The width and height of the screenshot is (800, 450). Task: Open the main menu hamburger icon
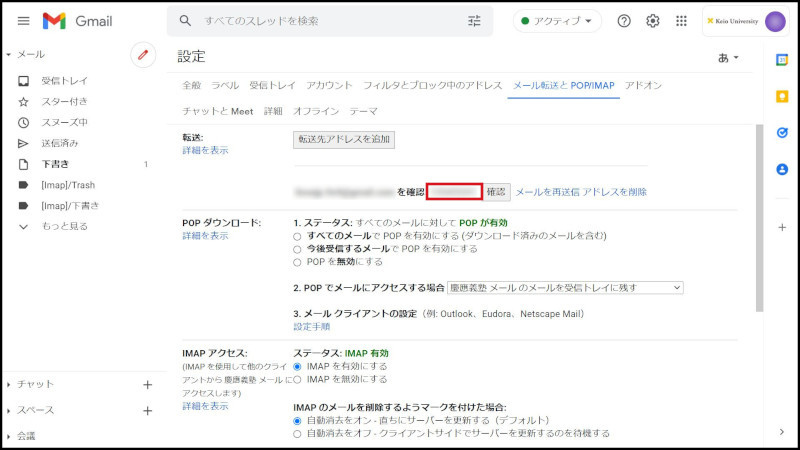(23, 21)
